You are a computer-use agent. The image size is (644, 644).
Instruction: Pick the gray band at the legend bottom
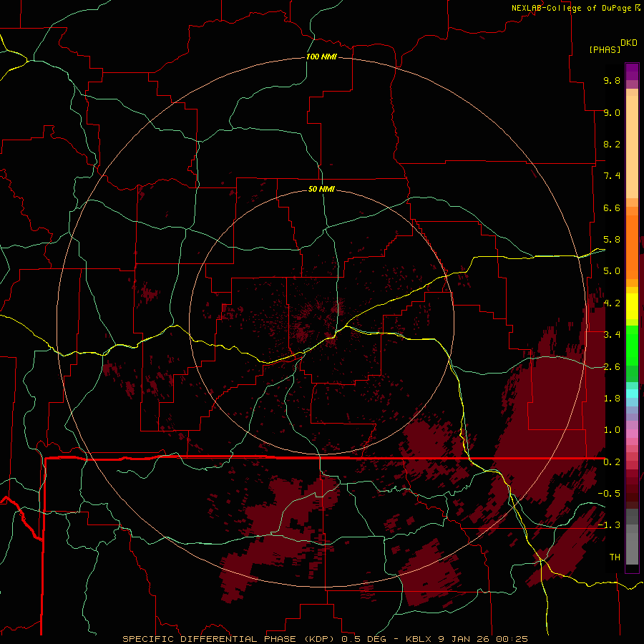tap(632, 549)
